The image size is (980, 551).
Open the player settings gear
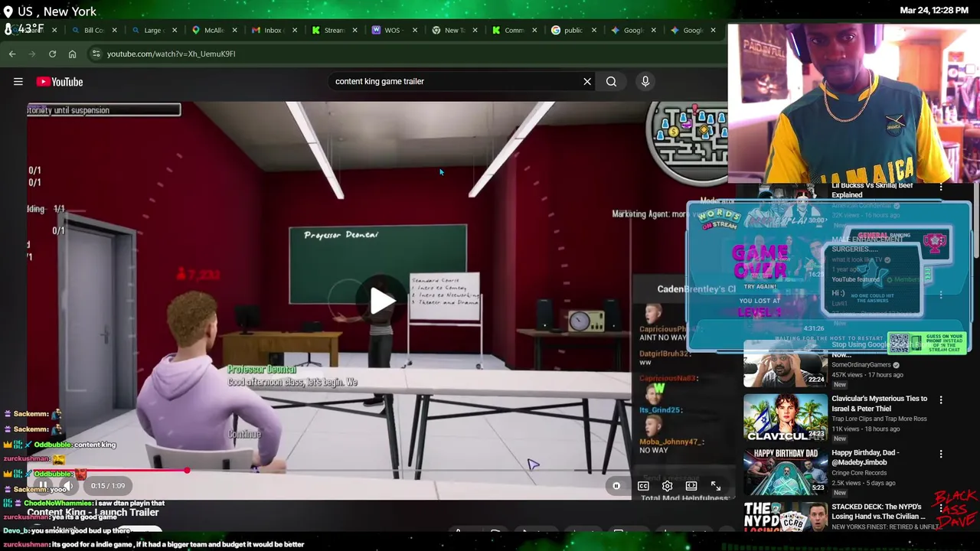tap(667, 485)
